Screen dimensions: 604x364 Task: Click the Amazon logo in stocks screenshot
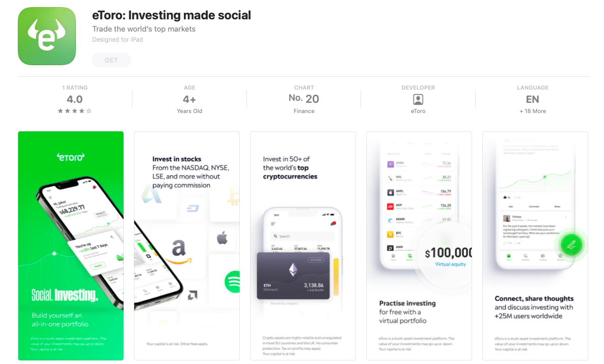(180, 252)
